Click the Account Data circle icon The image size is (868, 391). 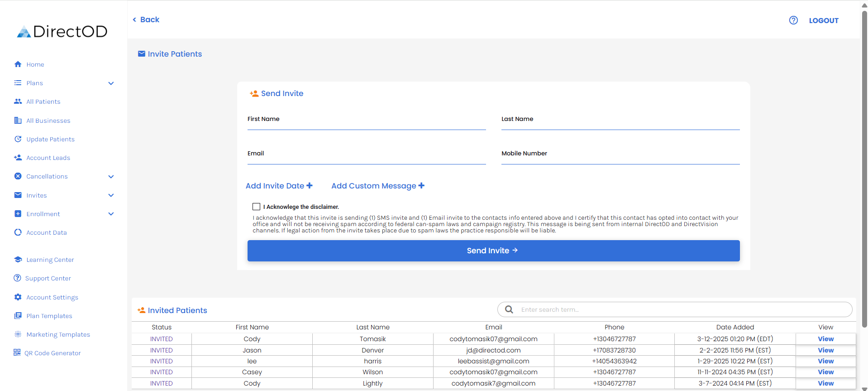pos(18,232)
